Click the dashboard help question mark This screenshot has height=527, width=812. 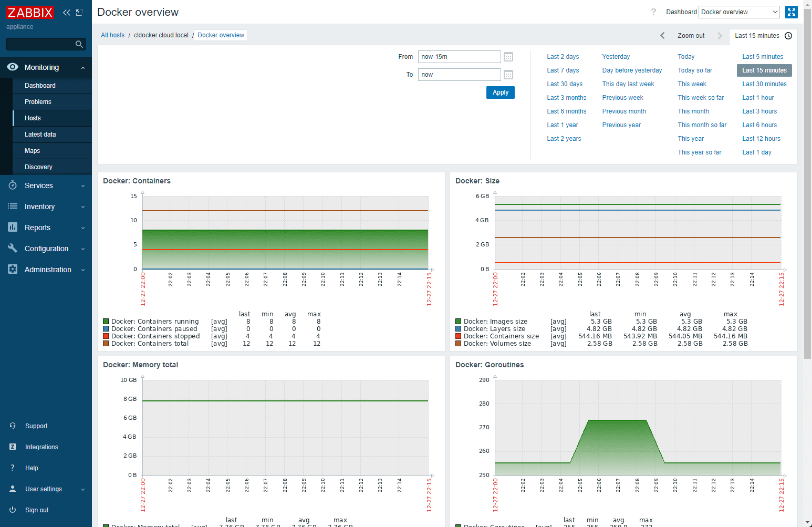653,12
